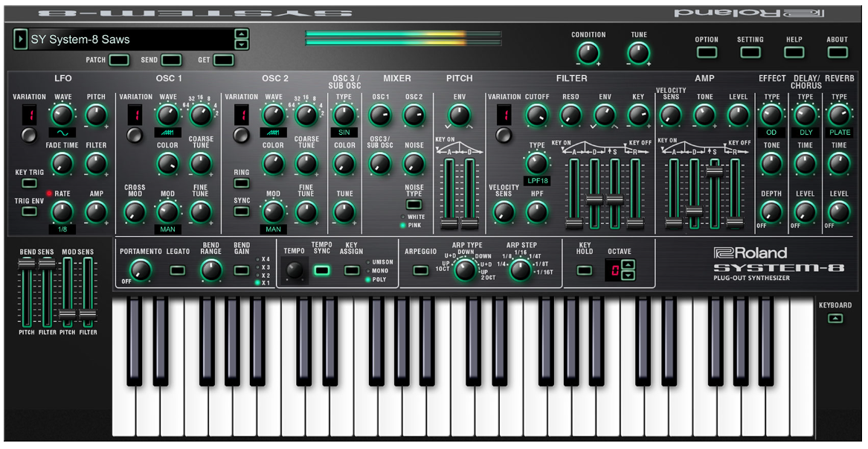This screenshot has width=868, height=449.
Task: Click the PITCH ENV knob
Action: pyautogui.click(x=459, y=115)
